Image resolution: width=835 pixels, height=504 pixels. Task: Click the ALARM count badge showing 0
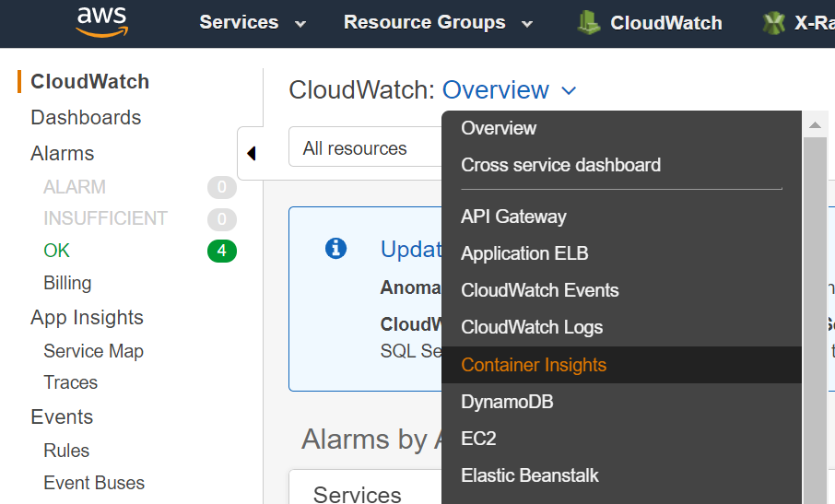pyautogui.click(x=221, y=187)
